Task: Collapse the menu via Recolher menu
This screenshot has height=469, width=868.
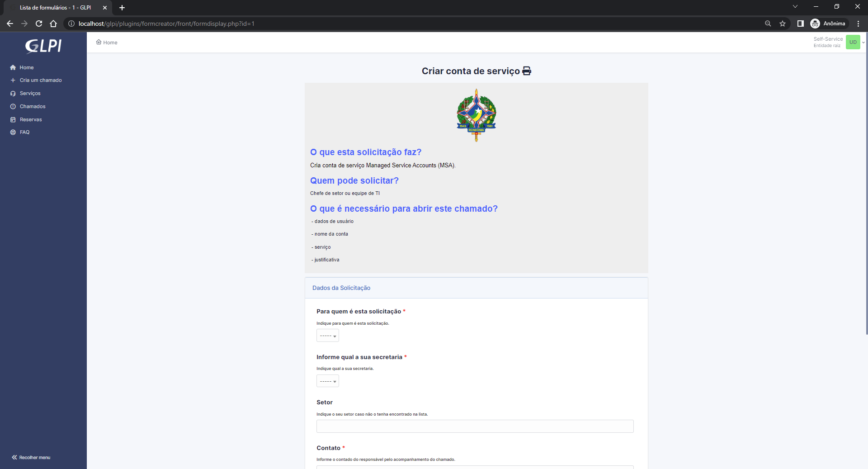Action: click(x=30, y=457)
